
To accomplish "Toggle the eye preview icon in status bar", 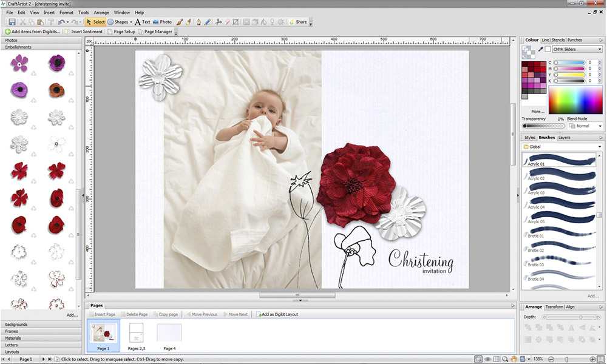I will 487,360.
